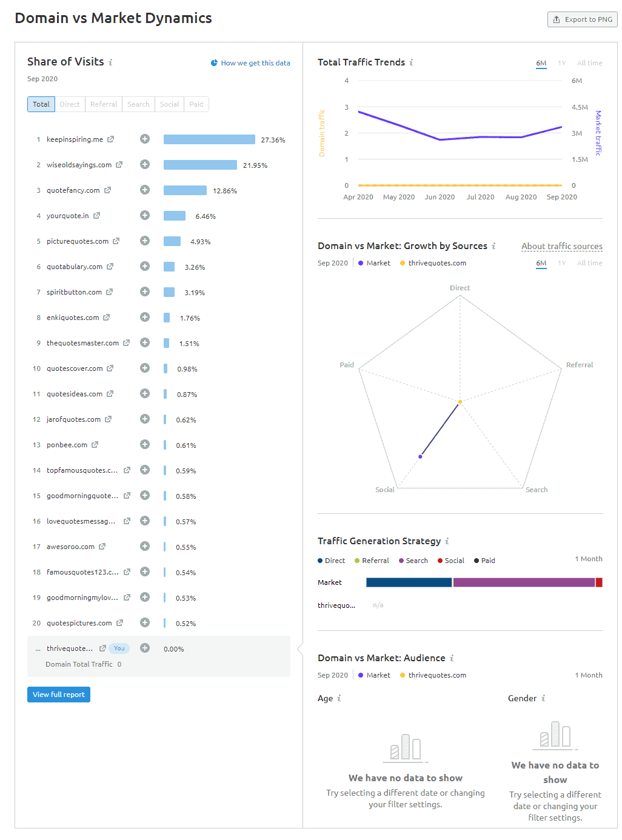Open jarofquotes.com external link icon
This screenshot has height=840, width=622.
click(109, 419)
